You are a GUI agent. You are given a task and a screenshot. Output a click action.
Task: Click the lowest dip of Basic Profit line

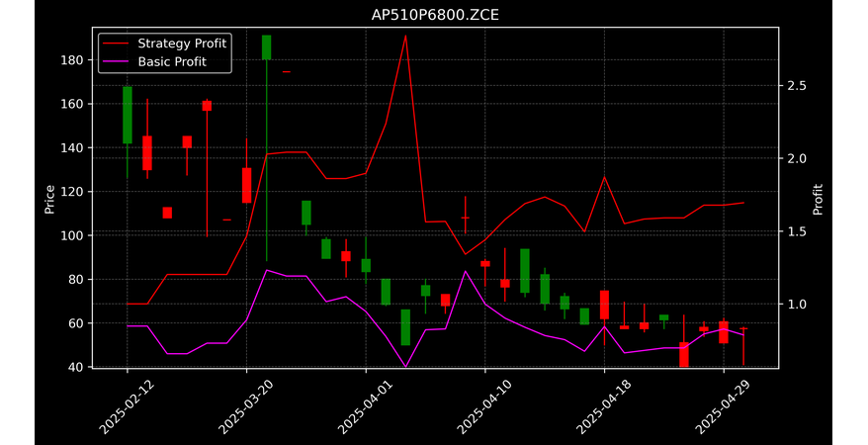[405, 367]
